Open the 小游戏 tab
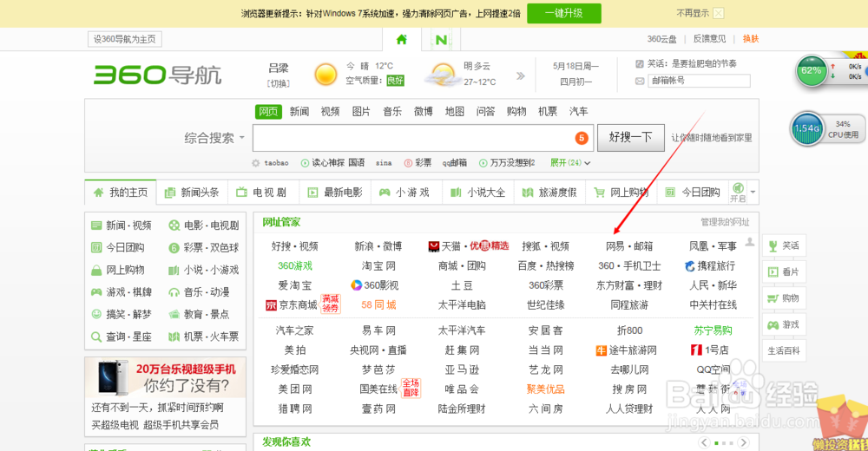 click(404, 193)
